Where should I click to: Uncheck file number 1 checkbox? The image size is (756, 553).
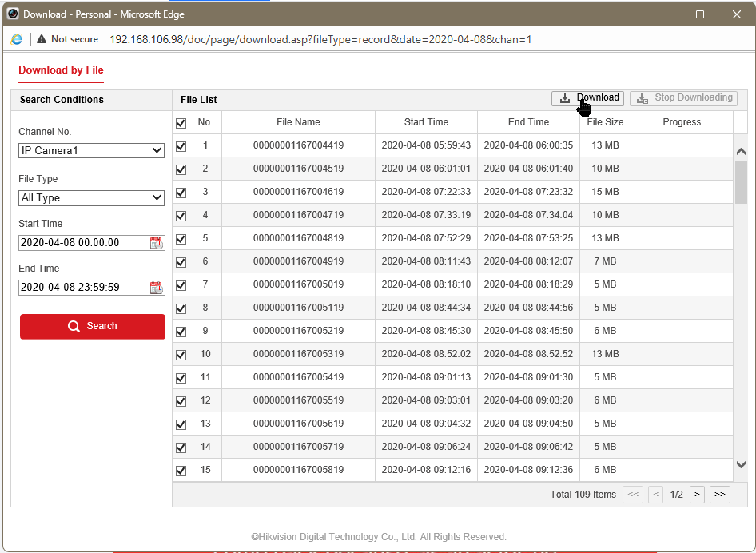click(x=181, y=146)
